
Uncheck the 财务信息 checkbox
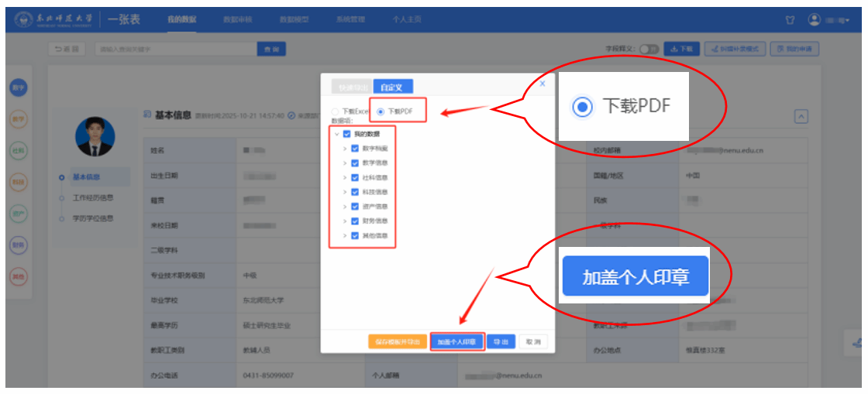click(x=355, y=221)
